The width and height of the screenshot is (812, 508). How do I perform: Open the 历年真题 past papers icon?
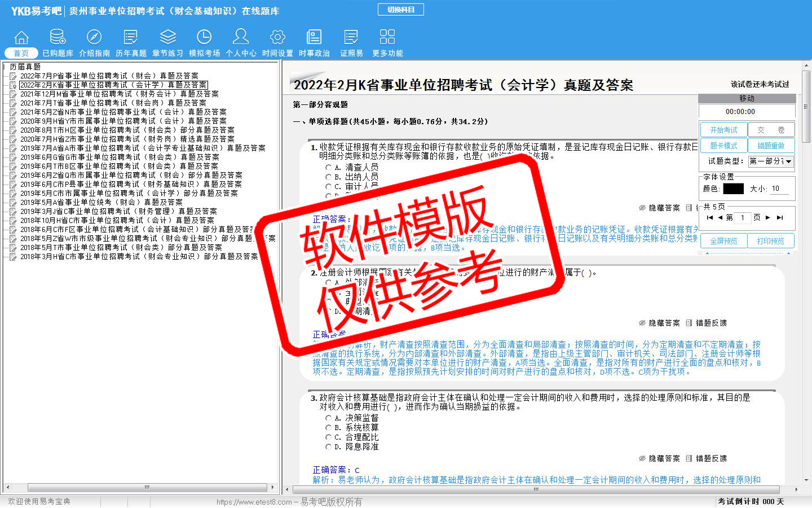pos(131,38)
